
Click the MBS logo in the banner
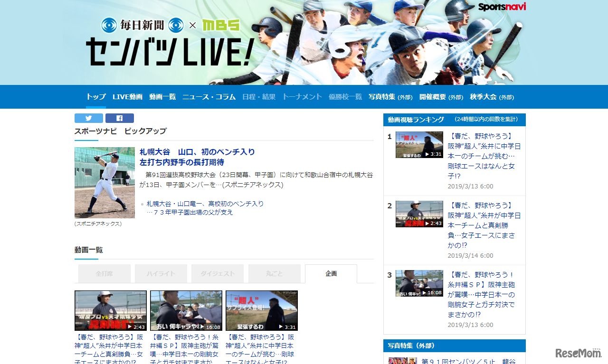[x=220, y=25]
